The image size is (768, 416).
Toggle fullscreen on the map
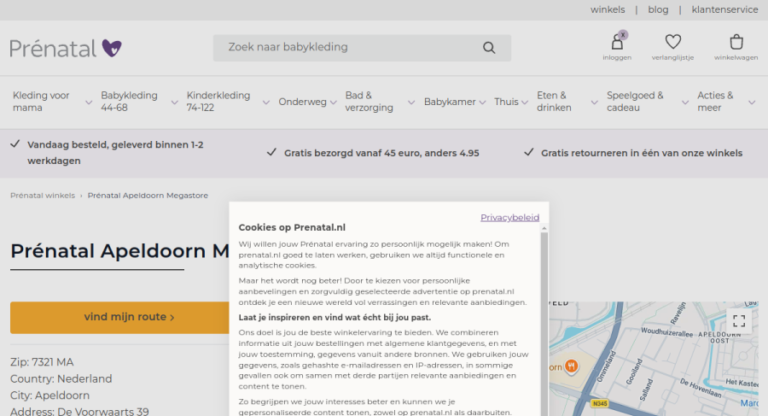click(739, 321)
